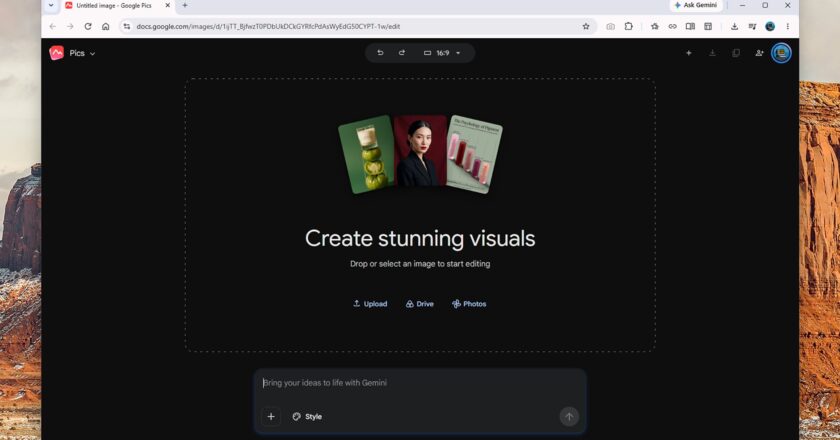Click the download image icon in the header
Image resolution: width=840 pixels, height=440 pixels.
(x=712, y=53)
